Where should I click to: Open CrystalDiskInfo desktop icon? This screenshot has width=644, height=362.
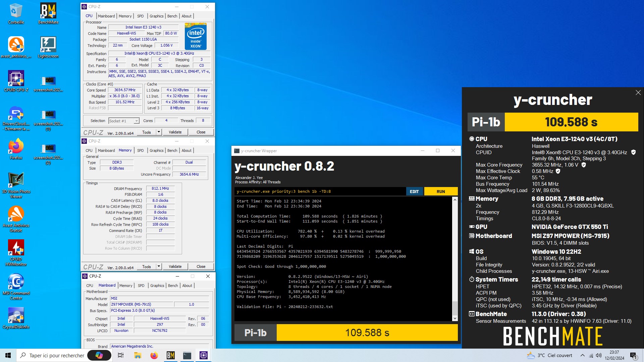(16, 318)
